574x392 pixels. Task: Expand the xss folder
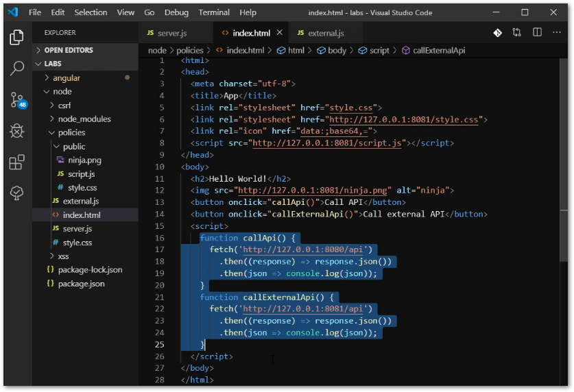pyautogui.click(x=85, y=256)
